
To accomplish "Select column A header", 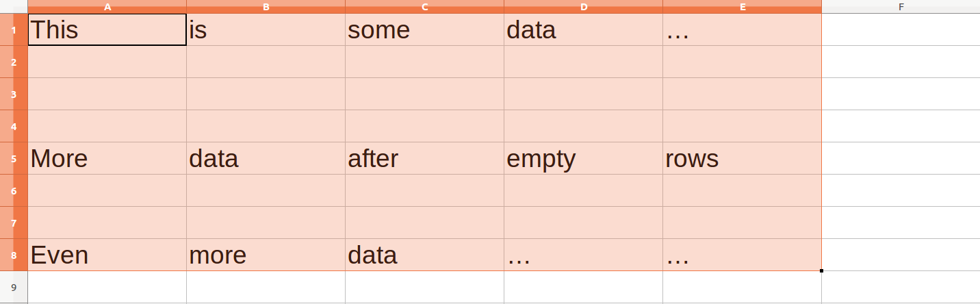I will 107,7.
